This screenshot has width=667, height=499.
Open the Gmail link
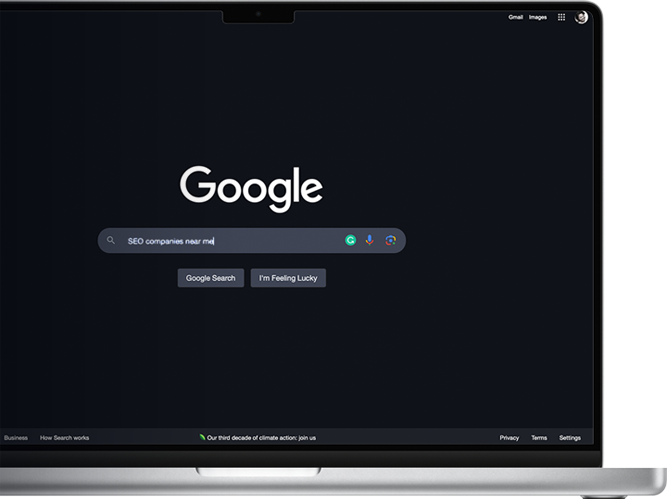point(515,17)
